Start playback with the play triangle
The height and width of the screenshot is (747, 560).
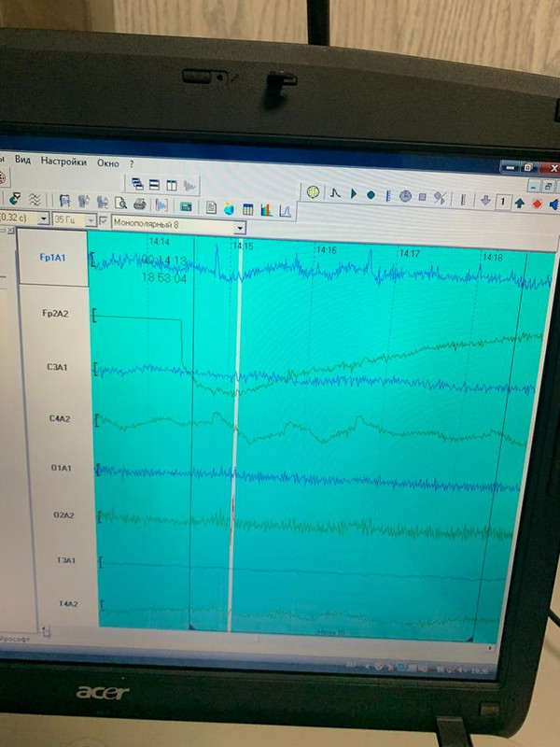(x=354, y=194)
